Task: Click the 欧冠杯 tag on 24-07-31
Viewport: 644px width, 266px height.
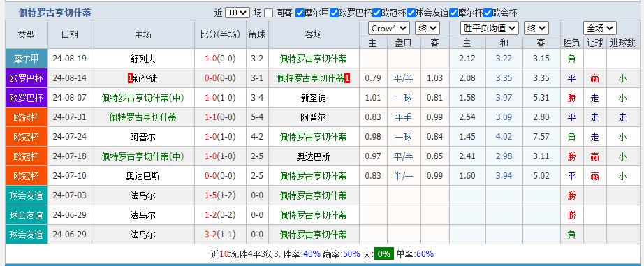Action: [x=27, y=117]
